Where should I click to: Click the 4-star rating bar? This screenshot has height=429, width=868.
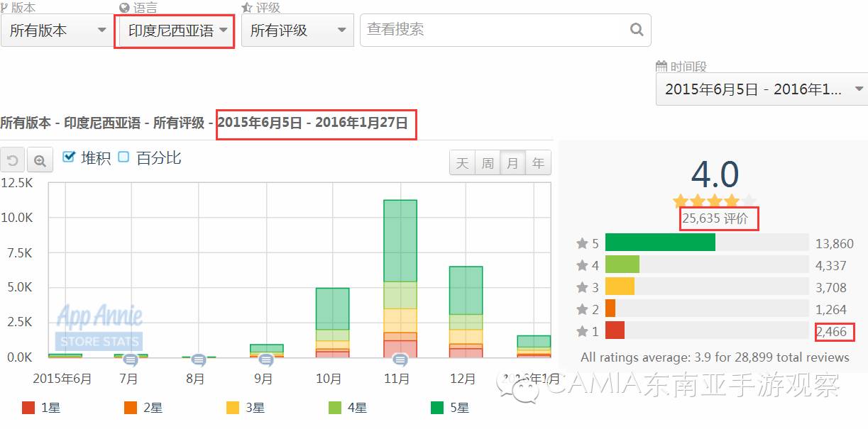[707, 264]
